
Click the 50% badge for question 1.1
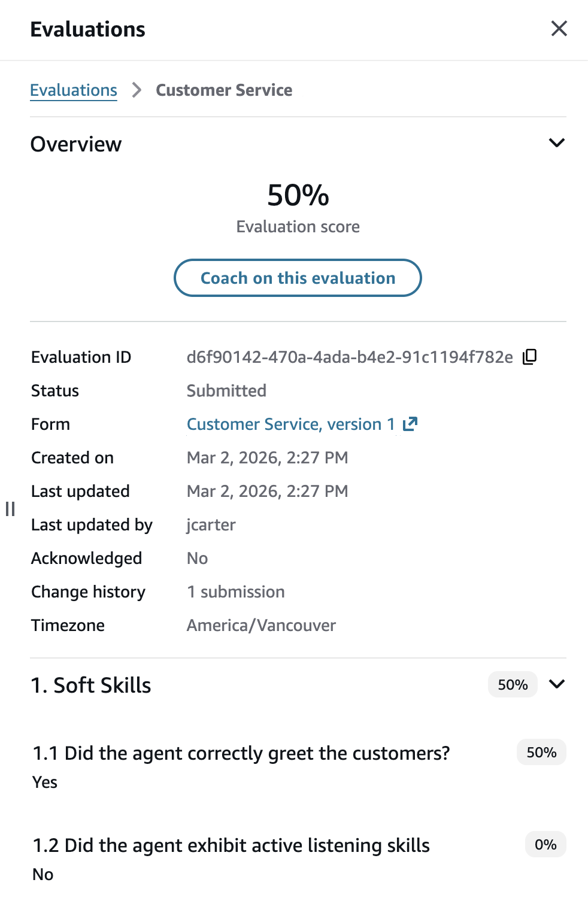tap(541, 752)
